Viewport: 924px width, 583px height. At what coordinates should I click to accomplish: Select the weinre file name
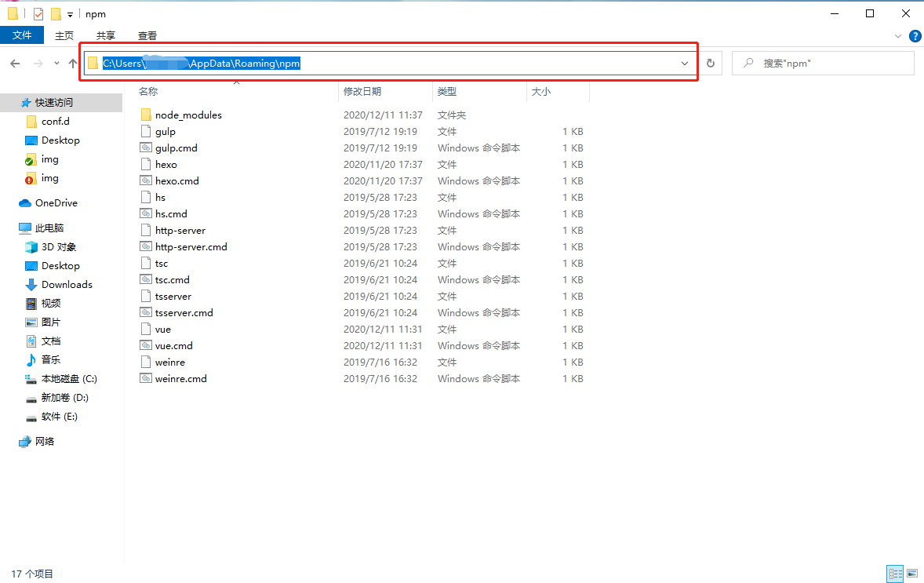pyautogui.click(x=169, y=363)
